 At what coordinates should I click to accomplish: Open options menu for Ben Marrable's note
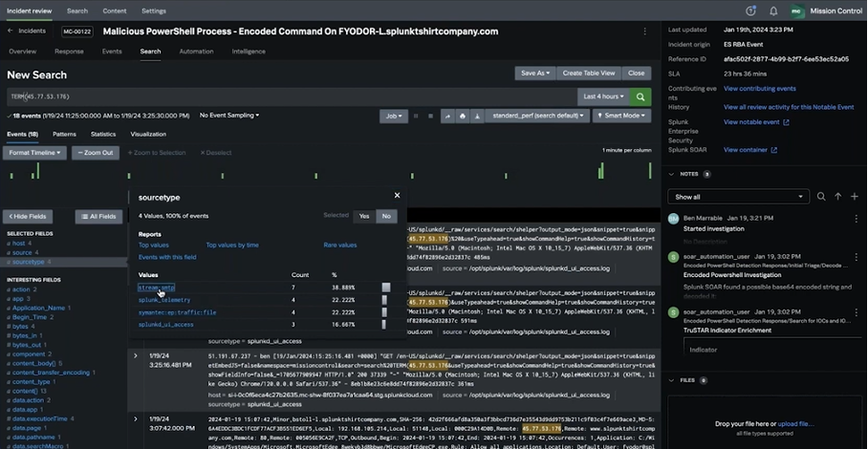click(856, 219)
